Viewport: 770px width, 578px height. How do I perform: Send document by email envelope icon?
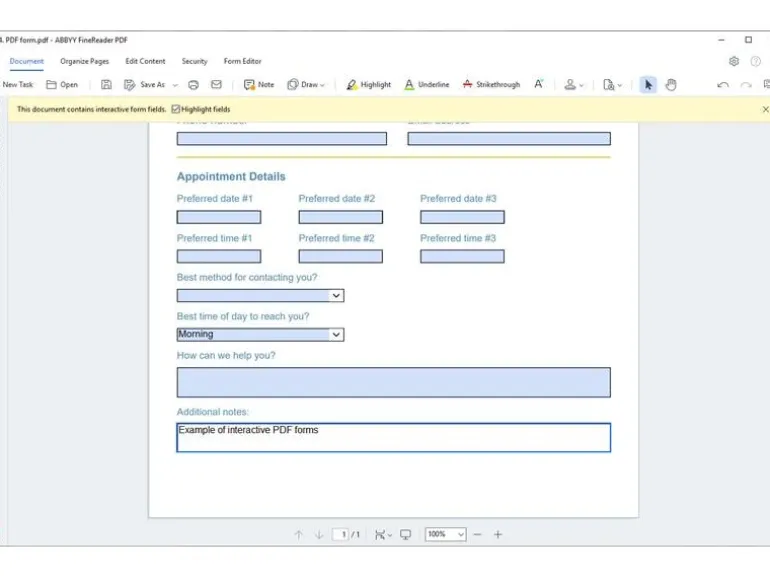(216, 84)
